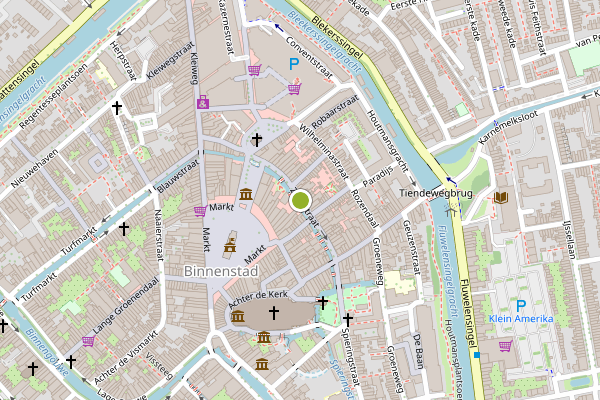Select the Conventstraat street label
600x400 pixels.
310,58
